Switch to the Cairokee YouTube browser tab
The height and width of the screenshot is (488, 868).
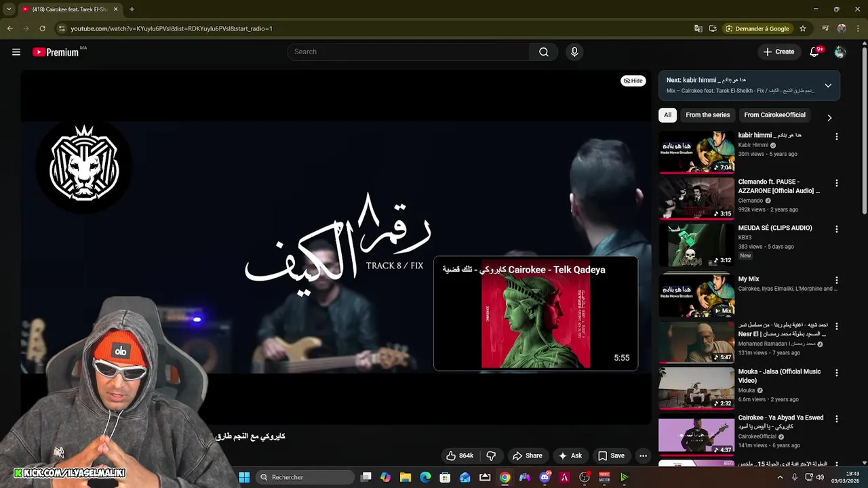point(69,9)
